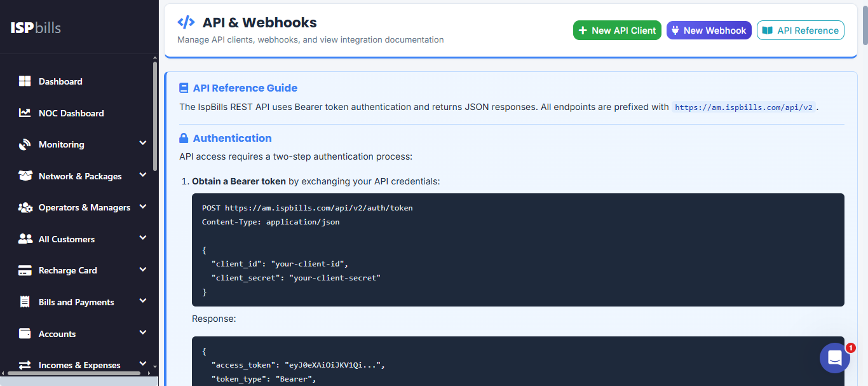Screen dimensions: 868x386
Task: Expand the All Customers section
Action: tap(142, 238)
